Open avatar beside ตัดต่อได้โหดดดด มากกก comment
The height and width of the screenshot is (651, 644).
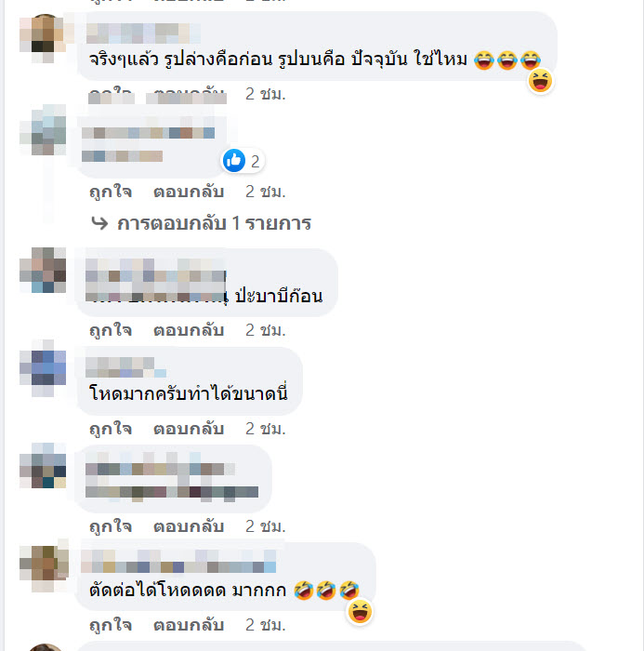coord(45,565)
